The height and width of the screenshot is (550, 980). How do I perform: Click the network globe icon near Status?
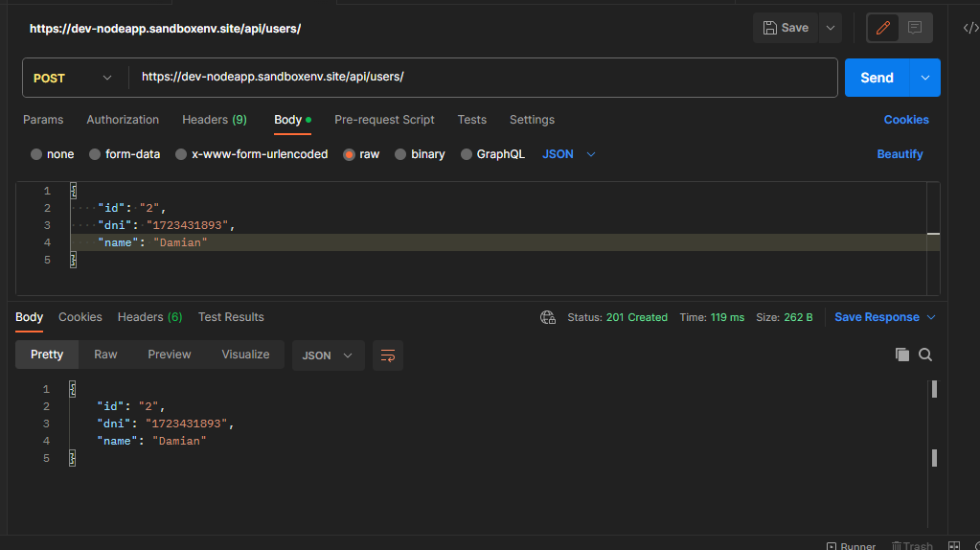point(548,317)
